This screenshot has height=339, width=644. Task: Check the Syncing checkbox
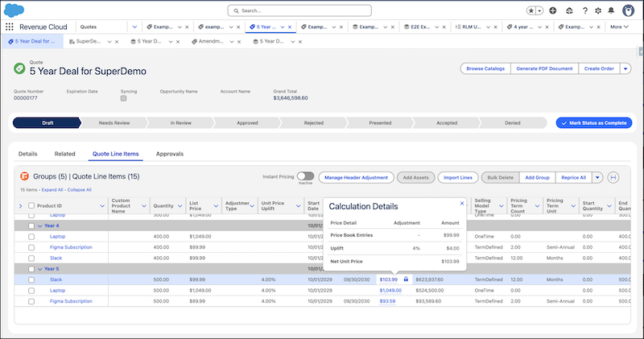coord(124,98)
